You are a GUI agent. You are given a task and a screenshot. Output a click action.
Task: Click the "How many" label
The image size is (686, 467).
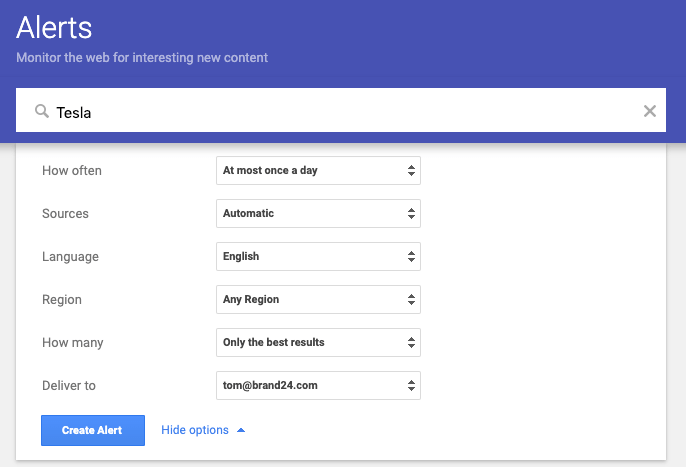click(73, 343)
